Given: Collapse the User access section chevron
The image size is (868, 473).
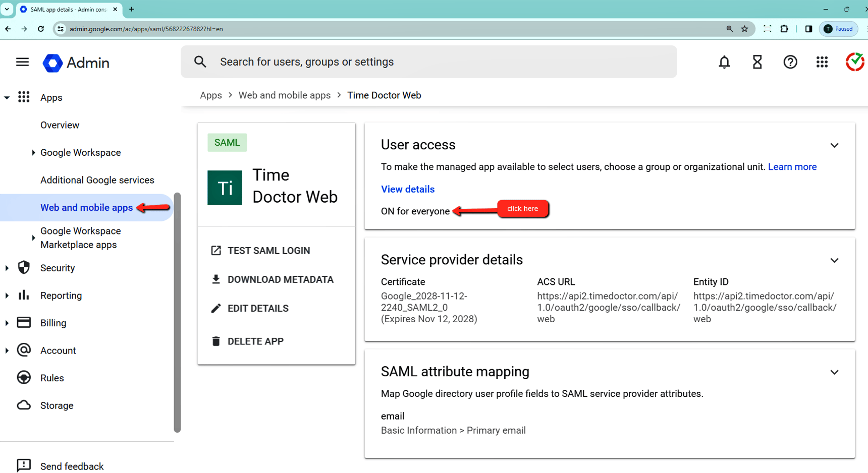Looking at the screenshot, I should pos(834,145).
